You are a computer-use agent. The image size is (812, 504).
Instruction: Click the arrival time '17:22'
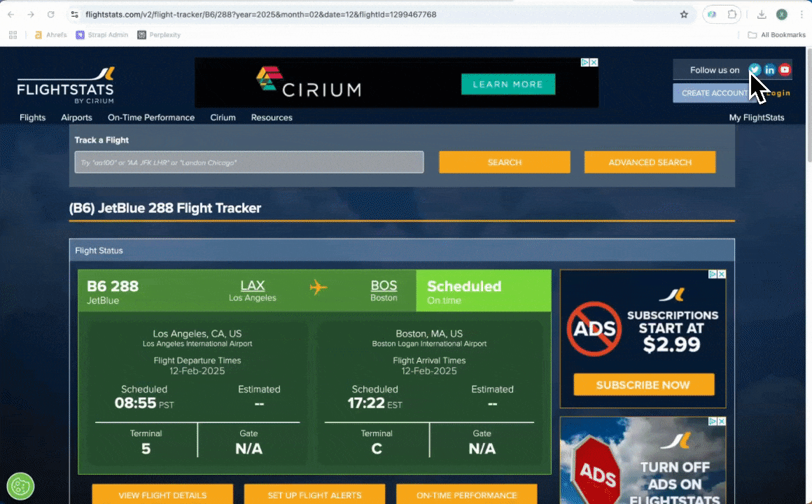366,403
